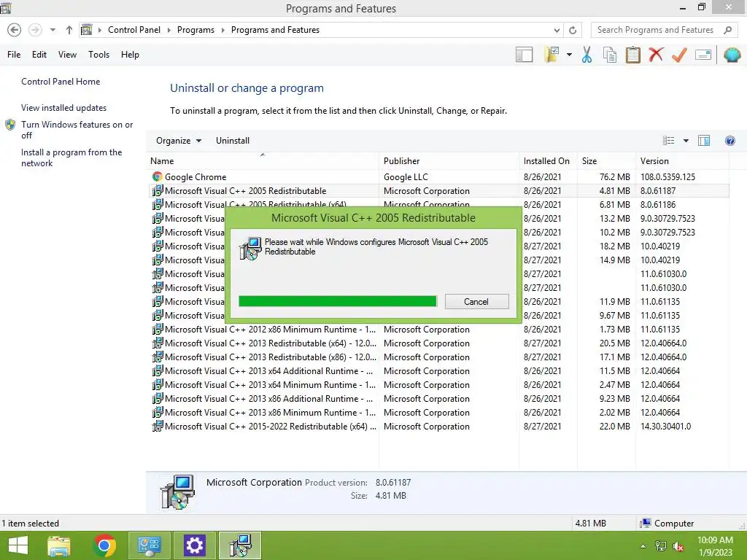Image resolution: width=747 pixels, height=560 pixels.
Task: Click the folder options toolbar icon
Action: coord(552,55)
